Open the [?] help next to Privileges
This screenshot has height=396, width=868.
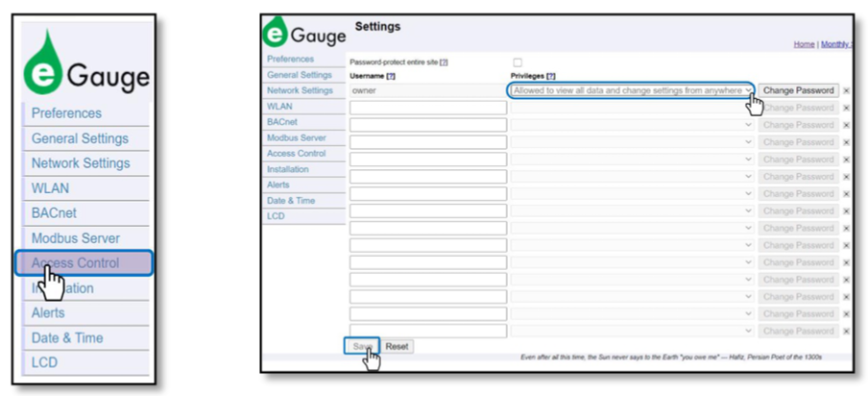tap(551, 76)
